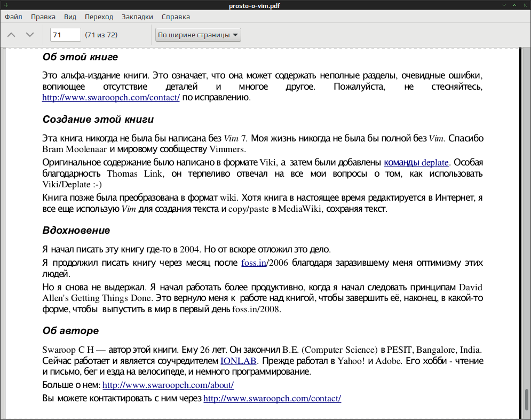This screenshot has width=531, height=420.
Task: Click the heading 'Об авторе'
Action: coord(70,330)
